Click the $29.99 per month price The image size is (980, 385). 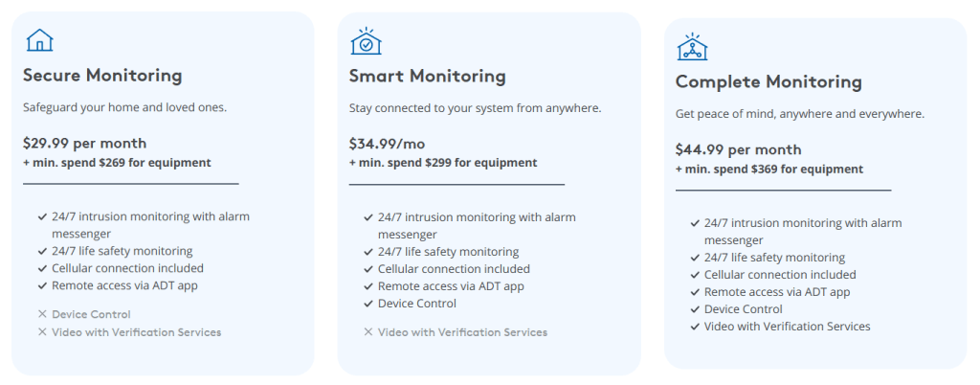tap(84, 144)
